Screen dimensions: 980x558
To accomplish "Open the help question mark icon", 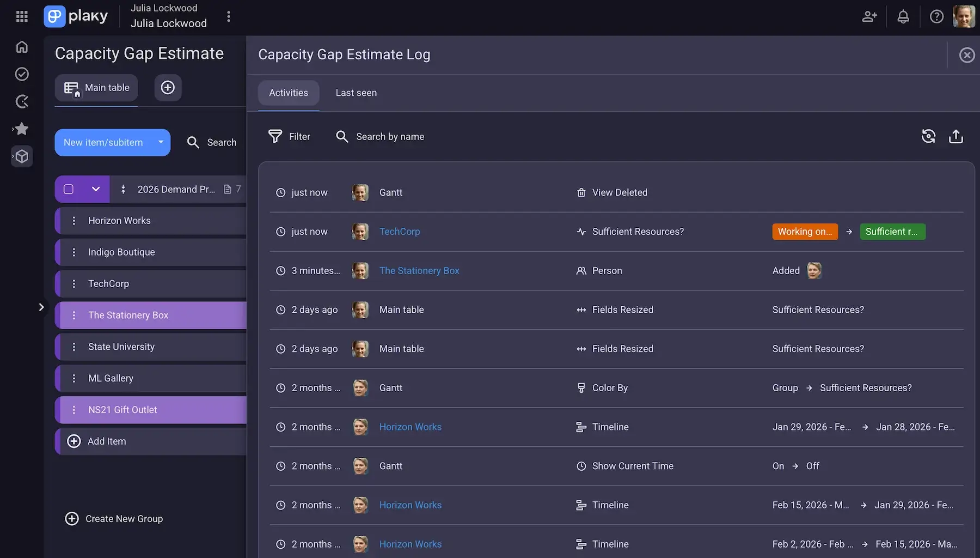I will pos(936,16).
